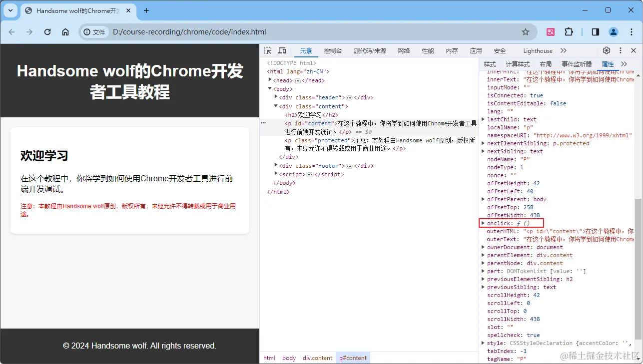643x364 pixels.
Task: Focus the address bar URL
Action: 189,32
